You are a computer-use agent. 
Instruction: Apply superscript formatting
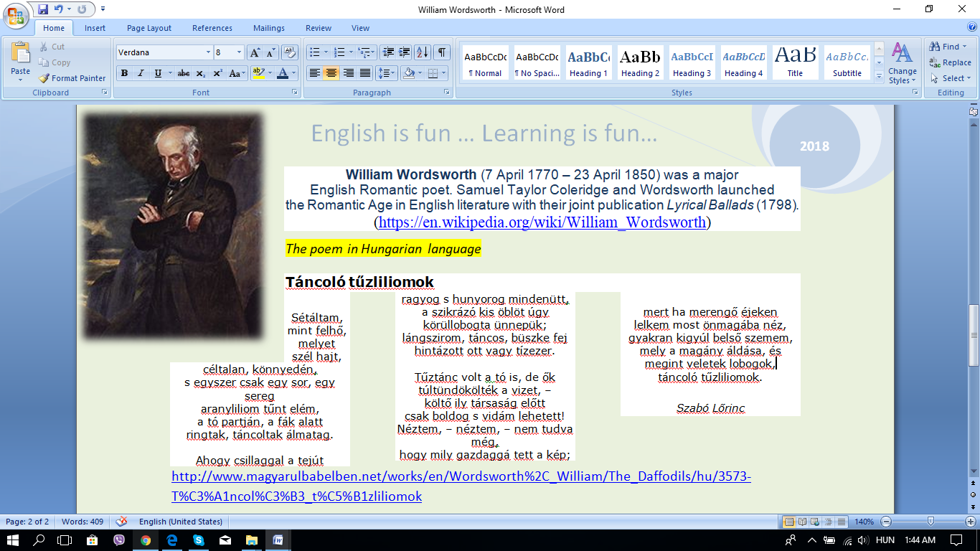217,73
